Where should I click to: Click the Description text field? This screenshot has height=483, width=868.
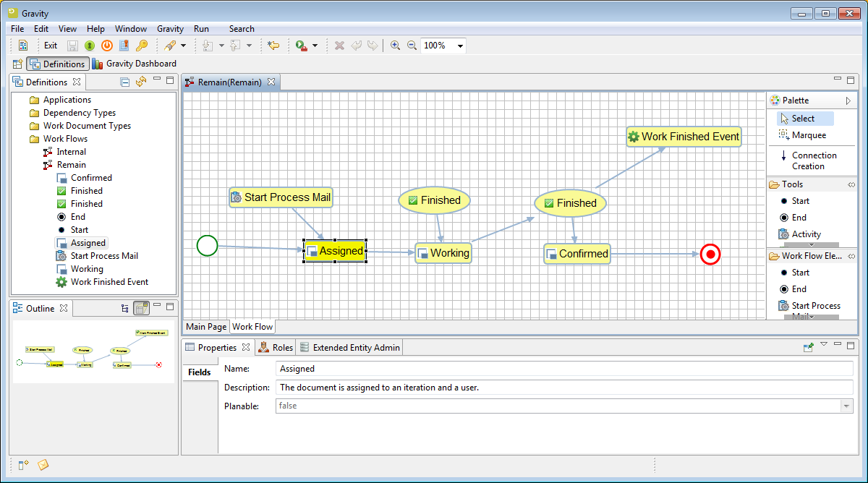[564, 388]
